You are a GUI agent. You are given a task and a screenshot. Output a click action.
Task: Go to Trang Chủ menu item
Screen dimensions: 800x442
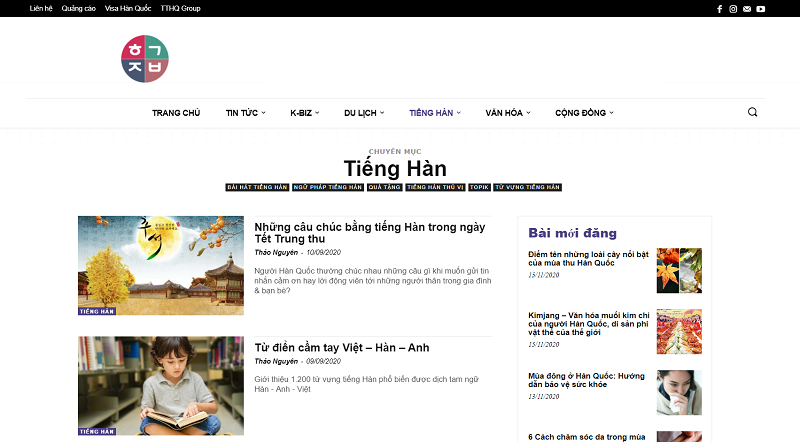[176, 113]
